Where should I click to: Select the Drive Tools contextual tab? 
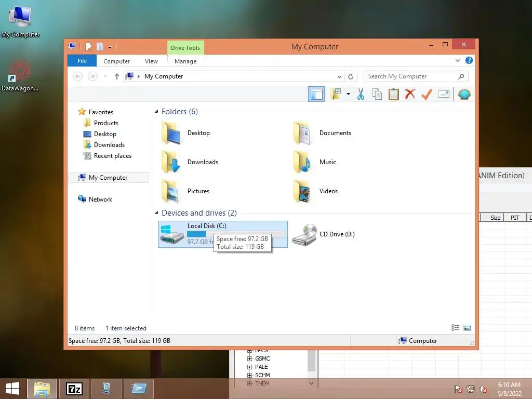tap(185, 48)
